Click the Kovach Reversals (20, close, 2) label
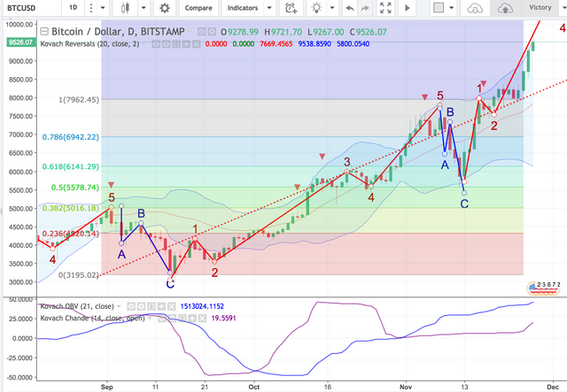567x392 pixels. tap(89, 44)
